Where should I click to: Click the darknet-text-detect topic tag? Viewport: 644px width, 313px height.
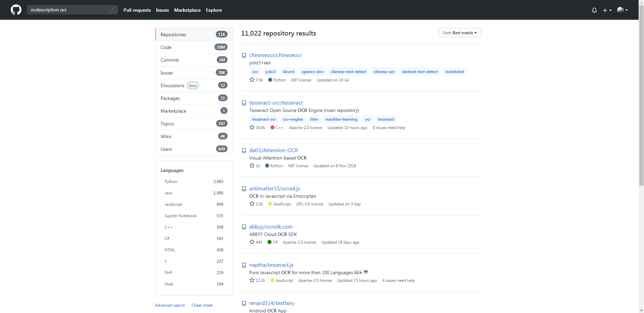coord(420,72)
